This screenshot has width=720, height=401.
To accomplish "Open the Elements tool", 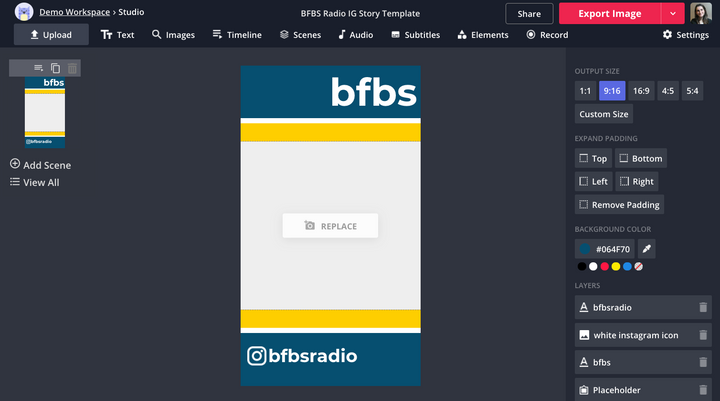I will click(483, 35).
